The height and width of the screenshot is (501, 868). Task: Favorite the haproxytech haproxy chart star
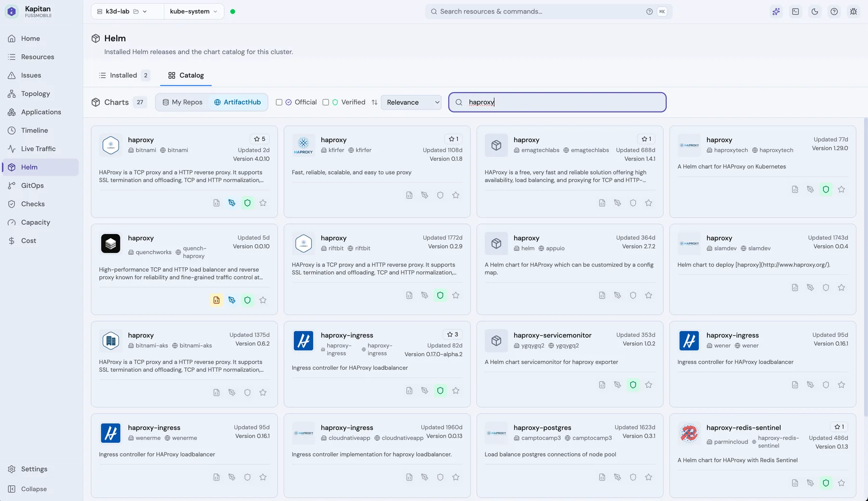(841, 190)
